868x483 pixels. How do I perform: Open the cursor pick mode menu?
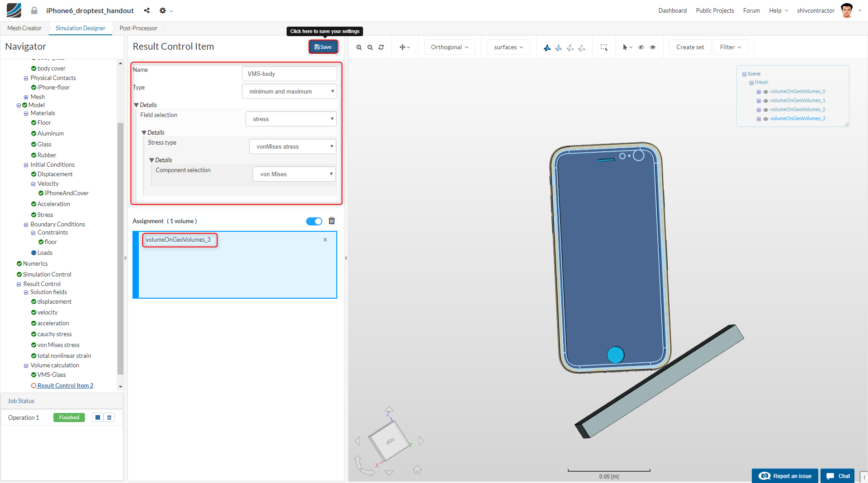pos(627,47)
